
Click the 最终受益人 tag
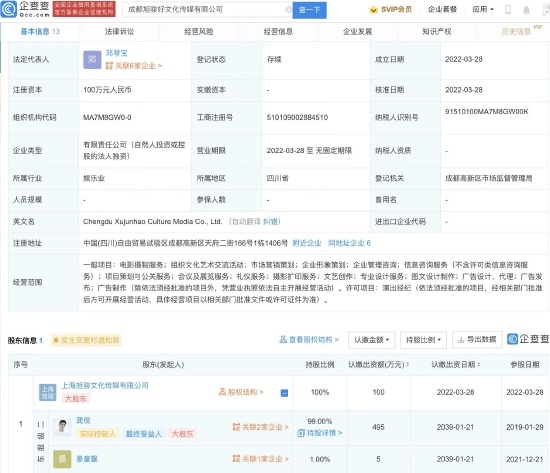[x=144, y=434]
